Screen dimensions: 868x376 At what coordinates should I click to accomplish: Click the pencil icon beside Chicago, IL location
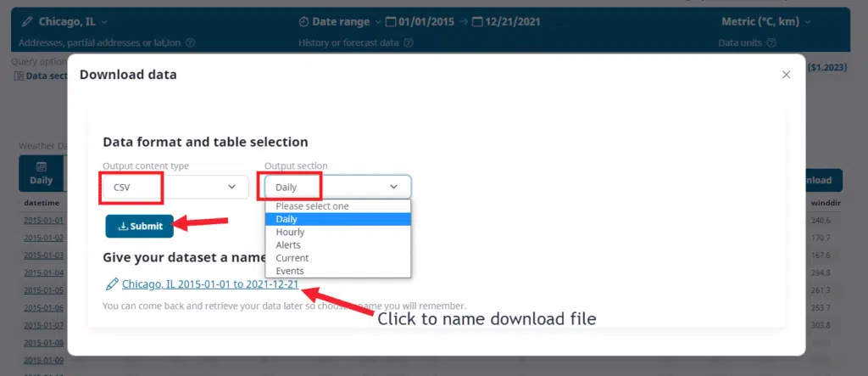coord(27,21)
